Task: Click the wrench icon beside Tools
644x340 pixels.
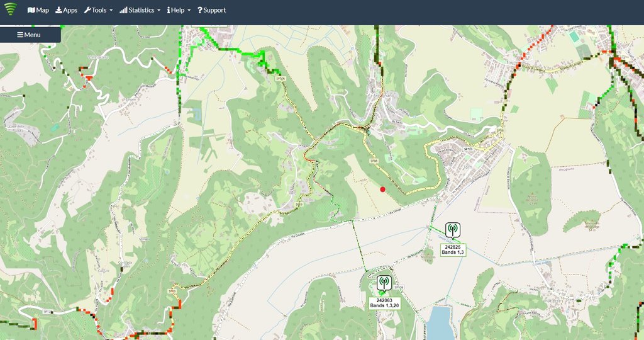Action: pos(87,10)
